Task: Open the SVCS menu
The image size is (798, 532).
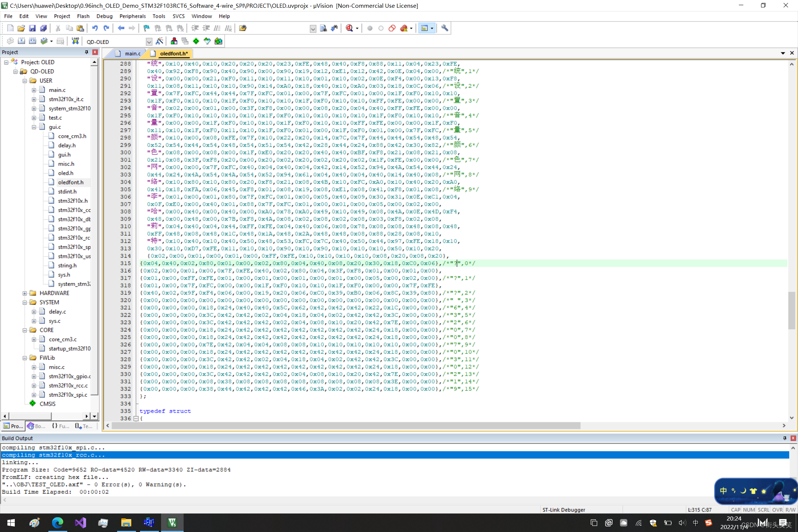Action: [x=178, y=16]
